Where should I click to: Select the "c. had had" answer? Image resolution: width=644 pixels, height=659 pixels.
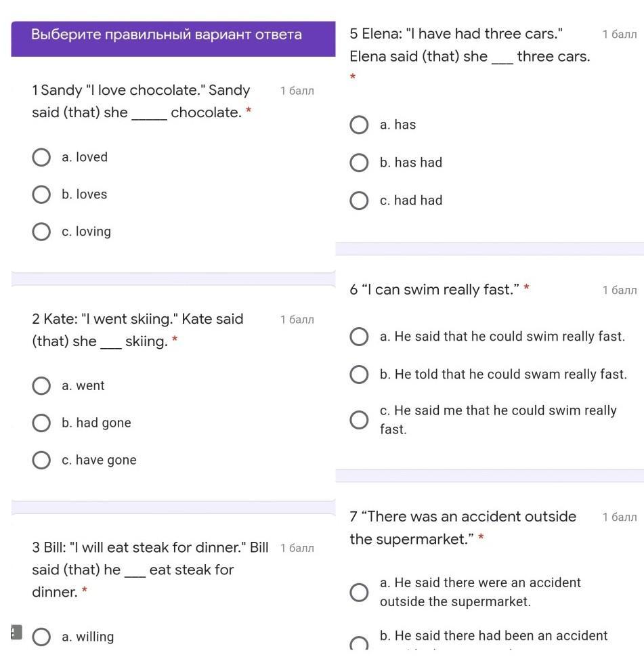coord(359,201)
